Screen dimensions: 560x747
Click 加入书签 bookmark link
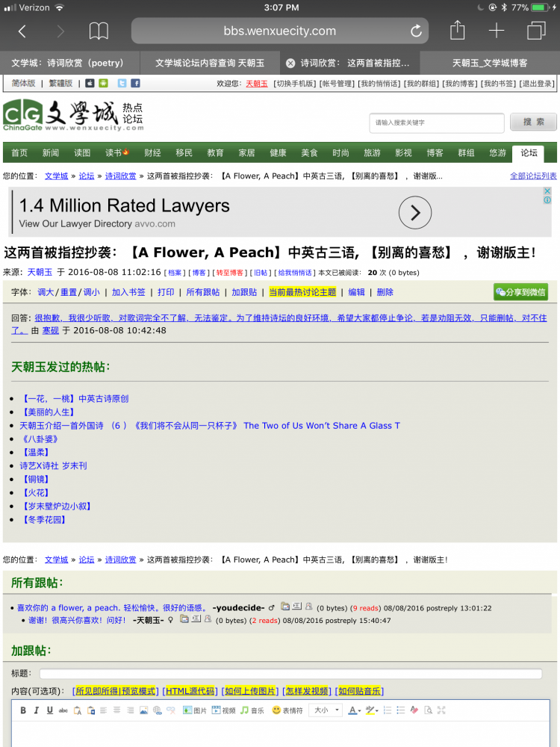point(128,292)
